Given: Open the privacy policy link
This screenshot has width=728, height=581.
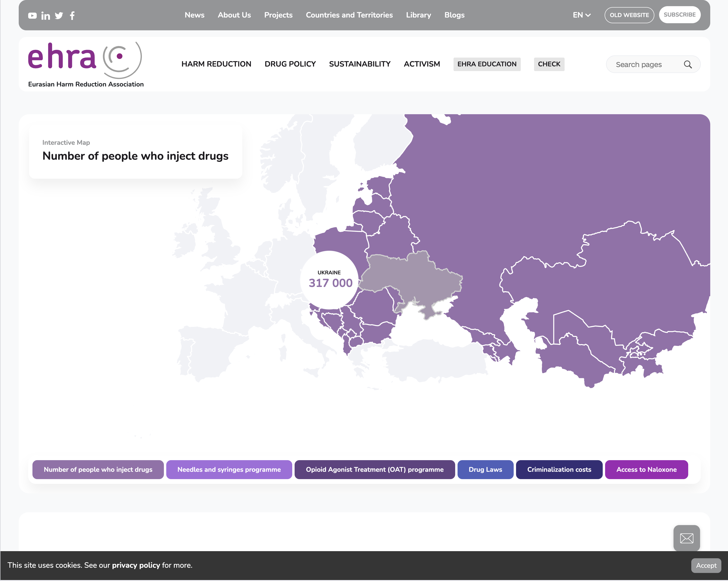Looking at the screenshot, I should click(x=136, y=565).
